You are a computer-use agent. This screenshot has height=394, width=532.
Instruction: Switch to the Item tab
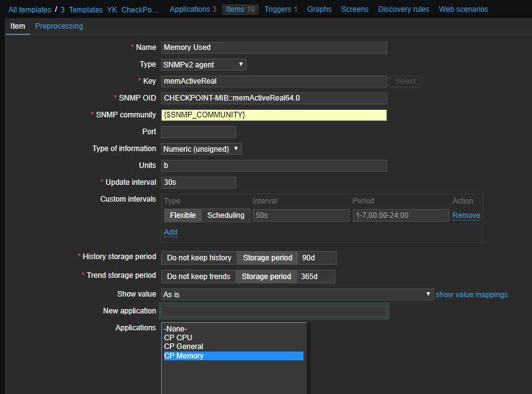(x=17, y=26)
